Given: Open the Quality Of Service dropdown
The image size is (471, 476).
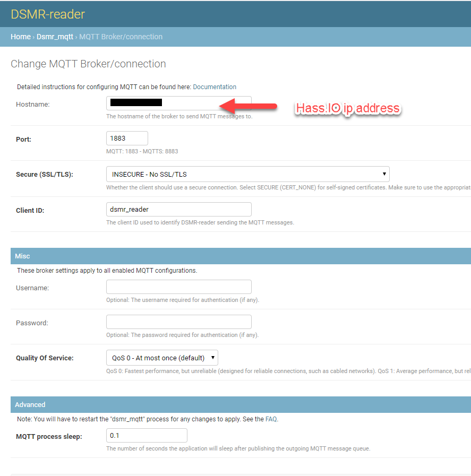Looking at the screenshot, I should (162, 358).
